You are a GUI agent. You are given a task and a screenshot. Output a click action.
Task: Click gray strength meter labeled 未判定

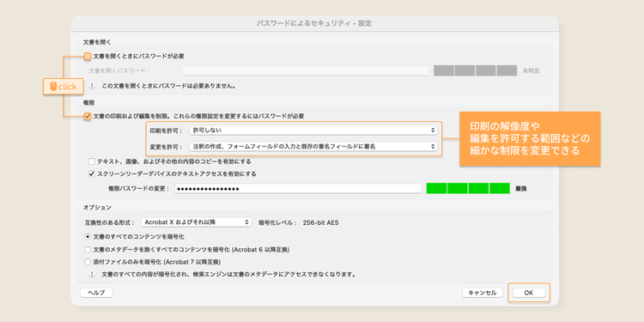click(475, 70)
